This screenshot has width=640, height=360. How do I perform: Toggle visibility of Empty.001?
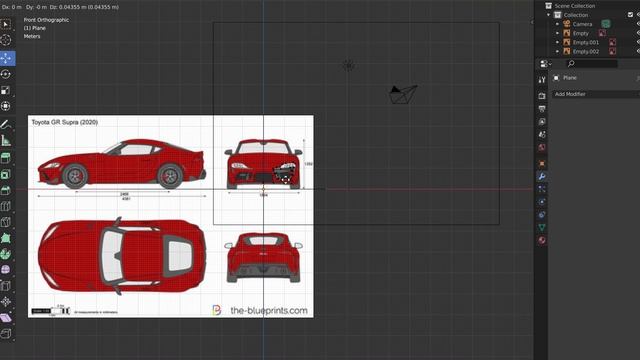(x=638, y=42)
